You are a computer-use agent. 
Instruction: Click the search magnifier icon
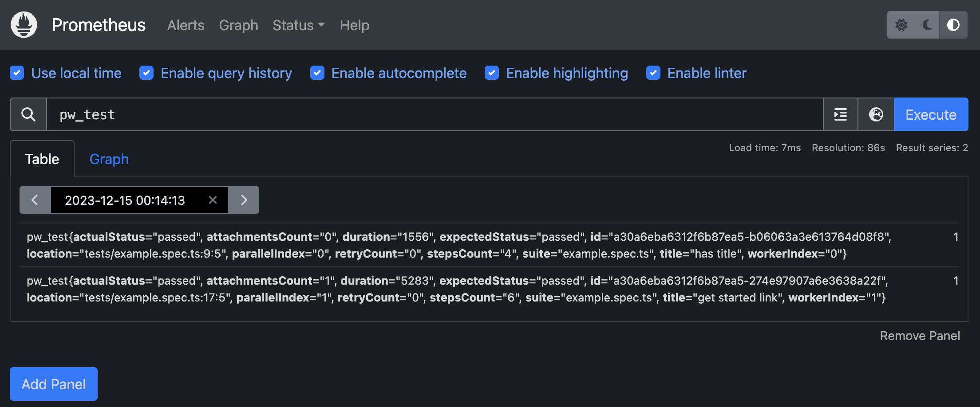[28, 114]
